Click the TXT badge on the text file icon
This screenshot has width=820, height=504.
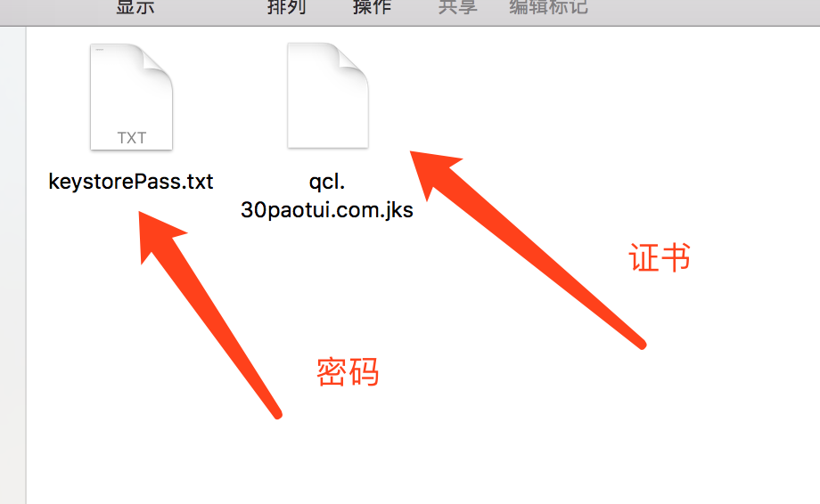(x=131, y=138)
